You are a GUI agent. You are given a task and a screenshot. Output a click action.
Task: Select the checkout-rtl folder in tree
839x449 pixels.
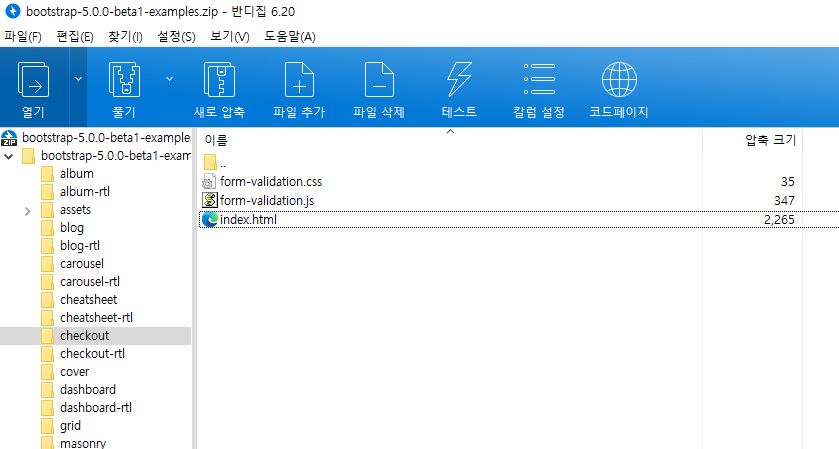coord(92,354)
